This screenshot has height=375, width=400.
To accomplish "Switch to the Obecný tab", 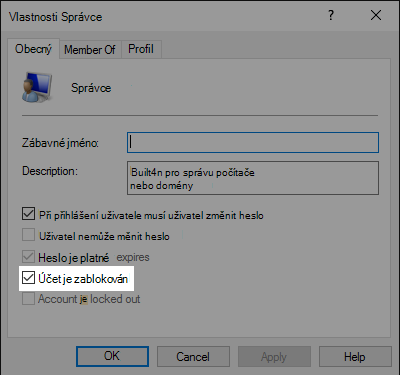I will pyautogui.click(x=33, y=49).
